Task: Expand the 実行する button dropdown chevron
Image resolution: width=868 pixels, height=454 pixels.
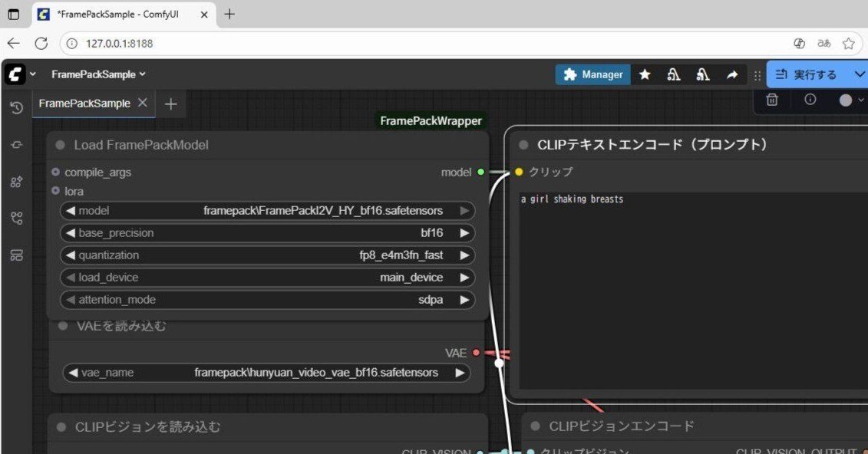Action: point(860,74)
